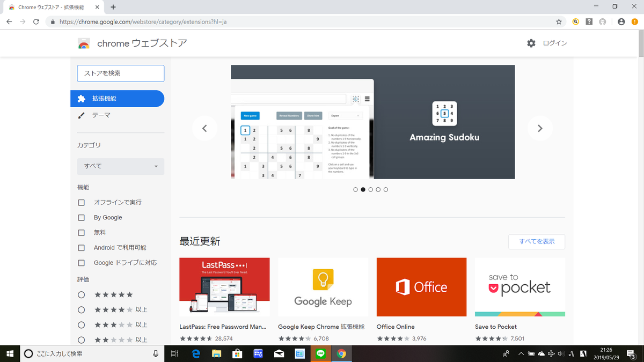
Task: Bookmark this page with the star icon
Action: (559, 22)
